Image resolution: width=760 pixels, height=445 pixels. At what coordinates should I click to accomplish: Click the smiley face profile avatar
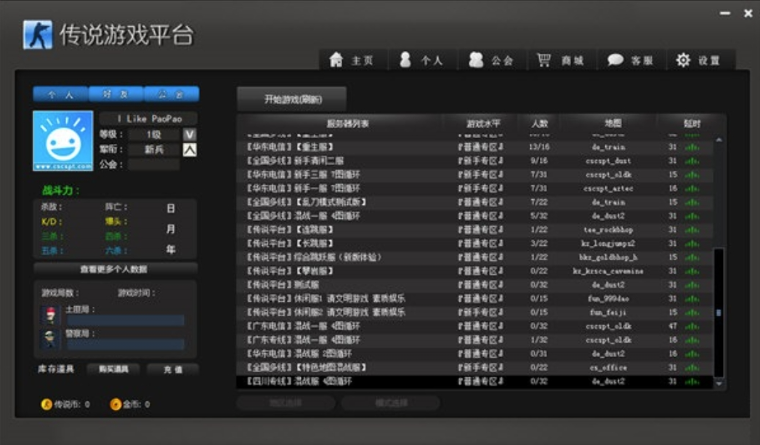63,141
